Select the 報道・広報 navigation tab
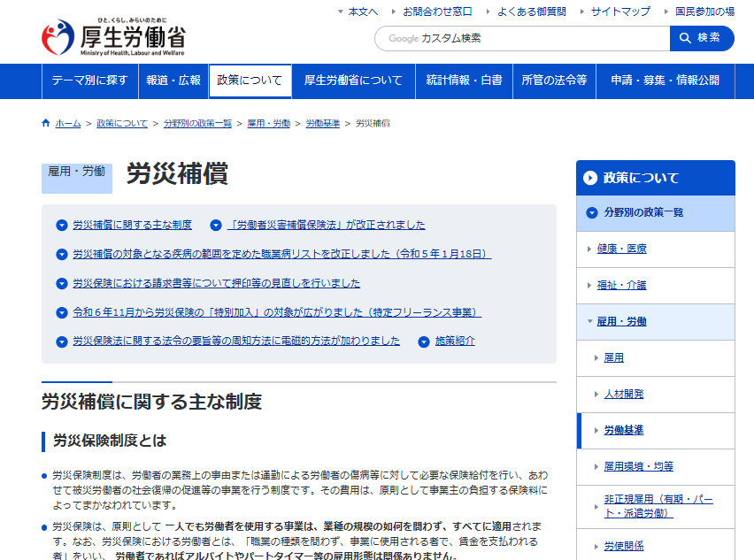Viewport: 754px width, 560px height. 172,81
